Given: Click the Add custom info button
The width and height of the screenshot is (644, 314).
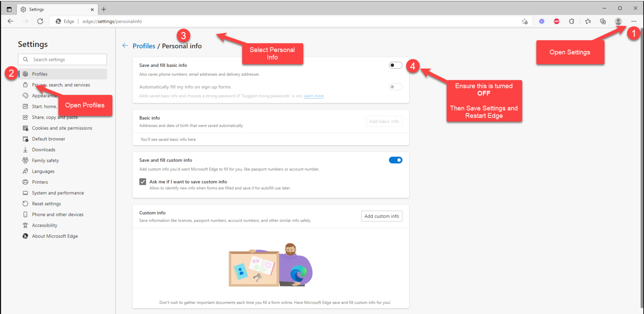Looking at the screenshot, I should pyautogui.click(x=382, y=216).
